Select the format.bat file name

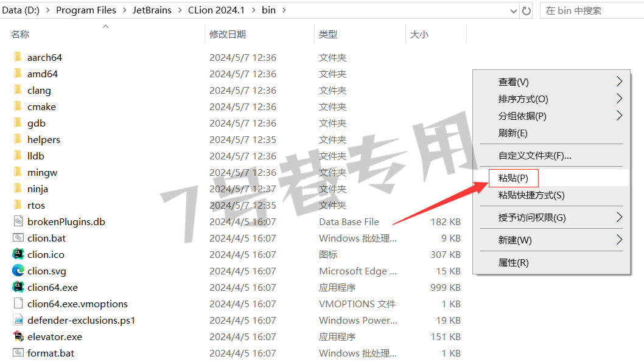coord(51,353)
